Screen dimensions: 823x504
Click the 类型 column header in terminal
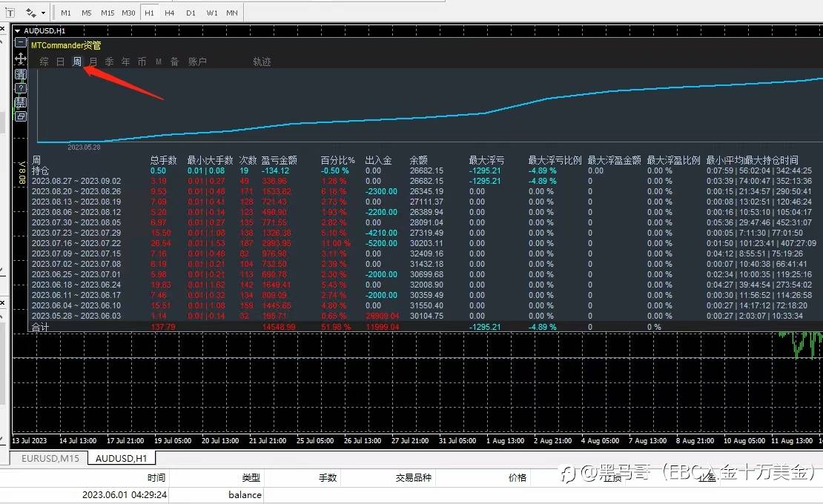click(x=251, y=477)
